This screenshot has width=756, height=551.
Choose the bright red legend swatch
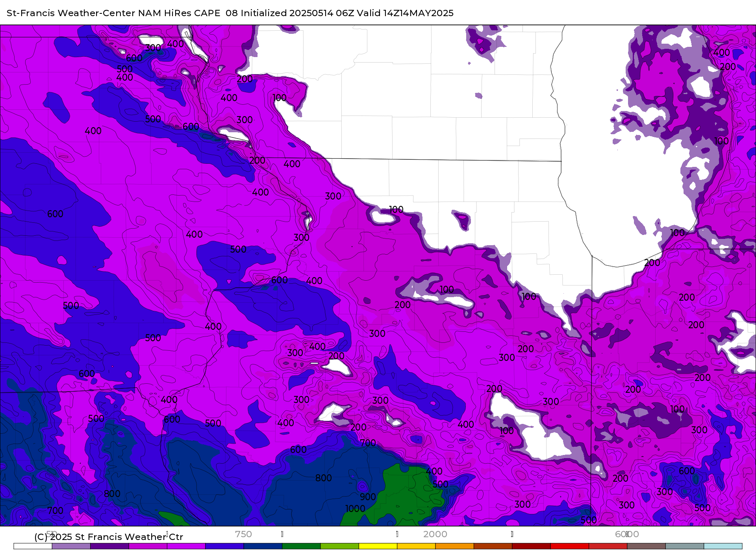point(570,546)
